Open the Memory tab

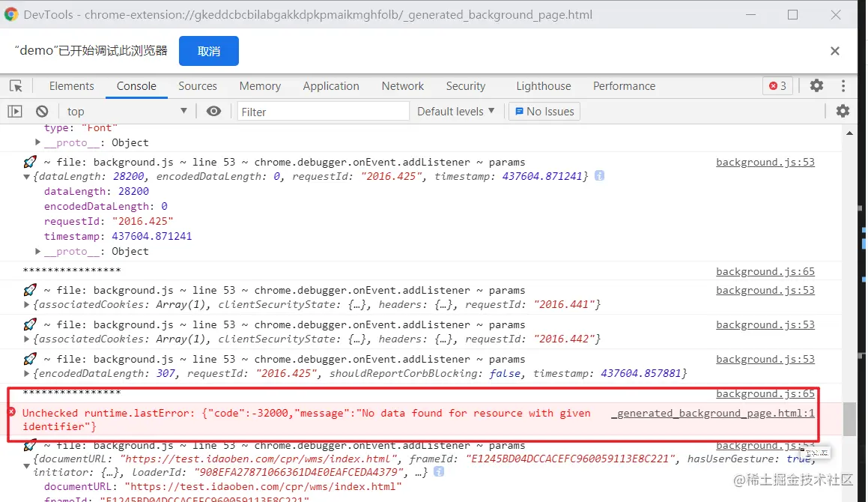pos(260,86)
